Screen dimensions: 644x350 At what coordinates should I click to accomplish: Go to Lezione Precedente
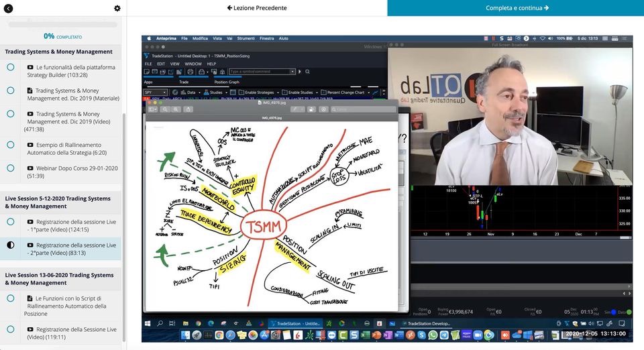[x=257, y=8]
